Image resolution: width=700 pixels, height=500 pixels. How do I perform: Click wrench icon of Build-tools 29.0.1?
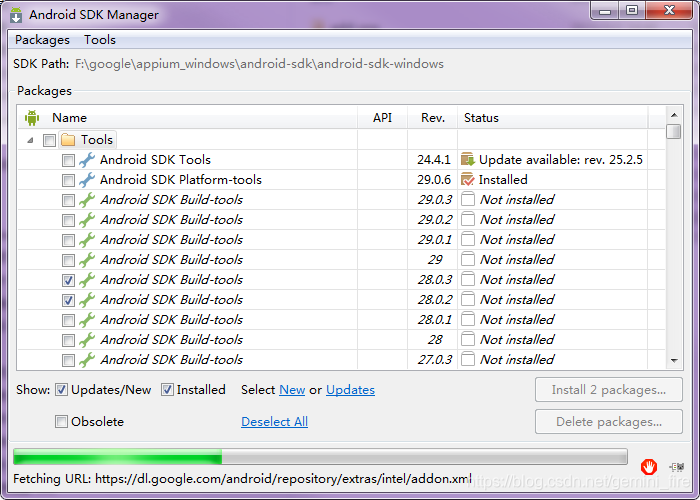[x=87, y=240]
